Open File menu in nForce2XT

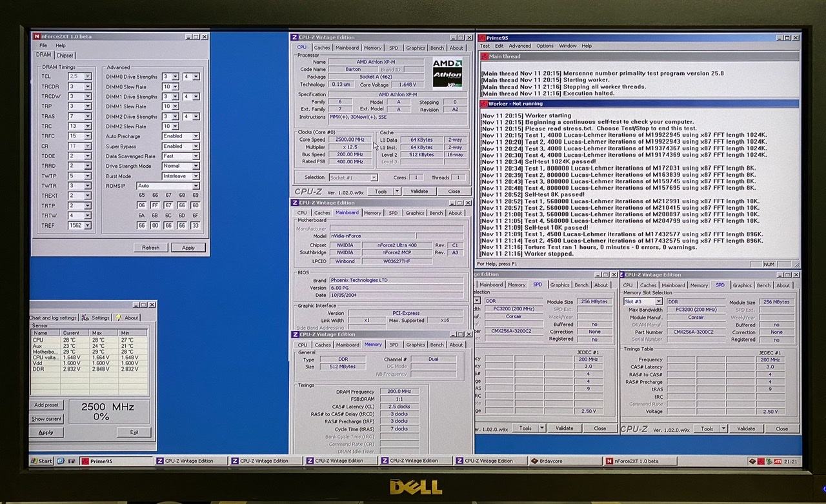tap(43, 46)
